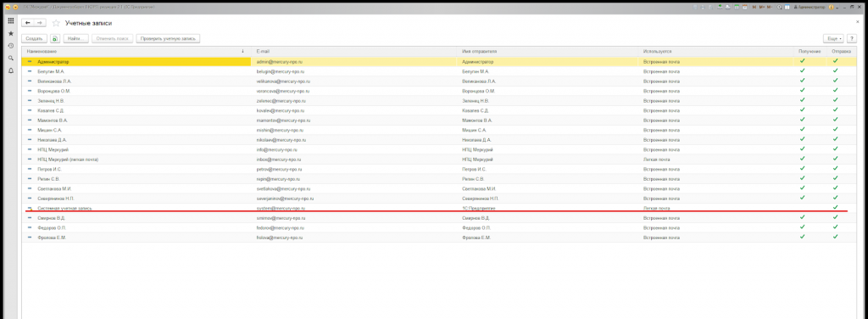The image size is (868, 319).
Task: Click the Создать button
Action: click(x=34, y=39)
